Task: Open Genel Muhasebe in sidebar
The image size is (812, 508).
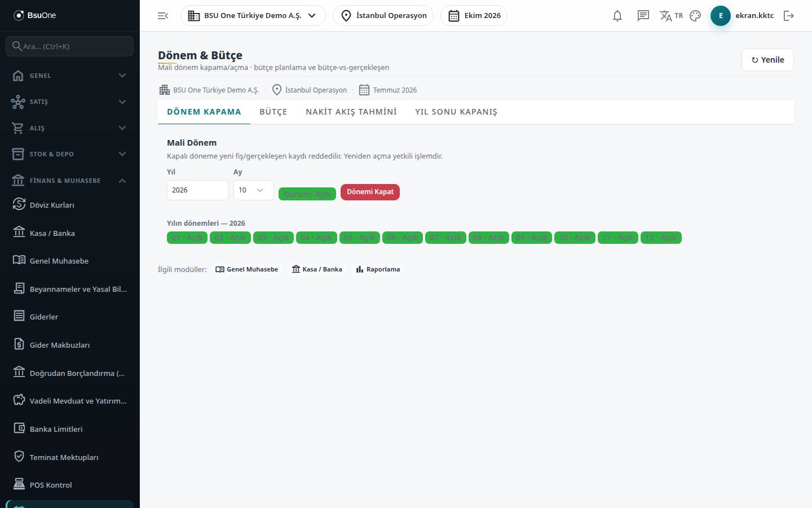Action: (70, 261)
